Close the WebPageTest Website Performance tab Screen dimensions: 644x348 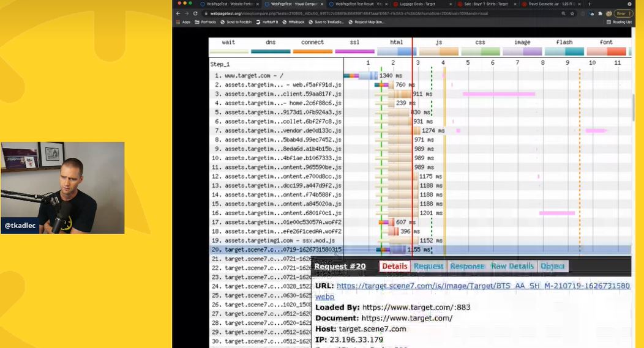tap(258, 4)
